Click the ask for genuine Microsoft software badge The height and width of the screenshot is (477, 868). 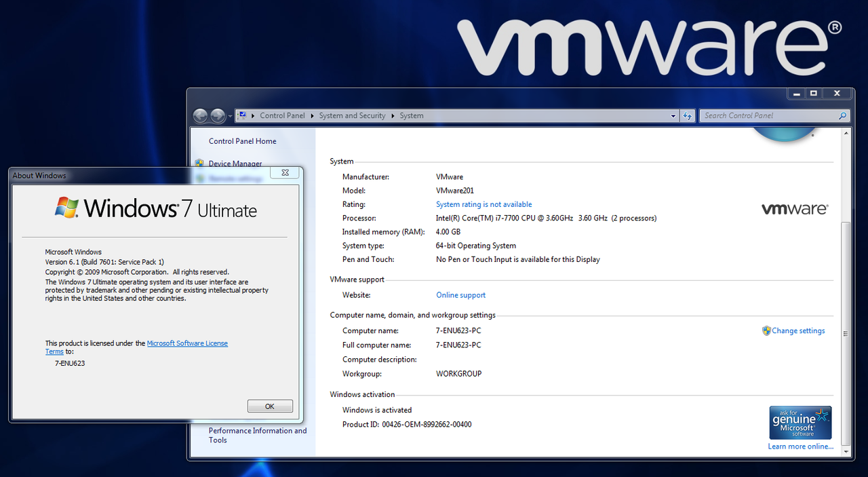[x=800, y=423]
